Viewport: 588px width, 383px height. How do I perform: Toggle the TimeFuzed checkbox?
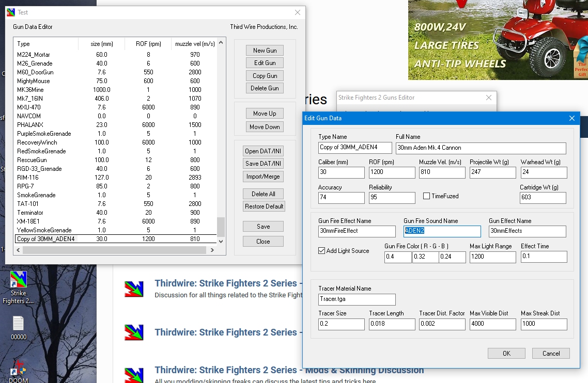pyautogui.click(x=426, y=196)
